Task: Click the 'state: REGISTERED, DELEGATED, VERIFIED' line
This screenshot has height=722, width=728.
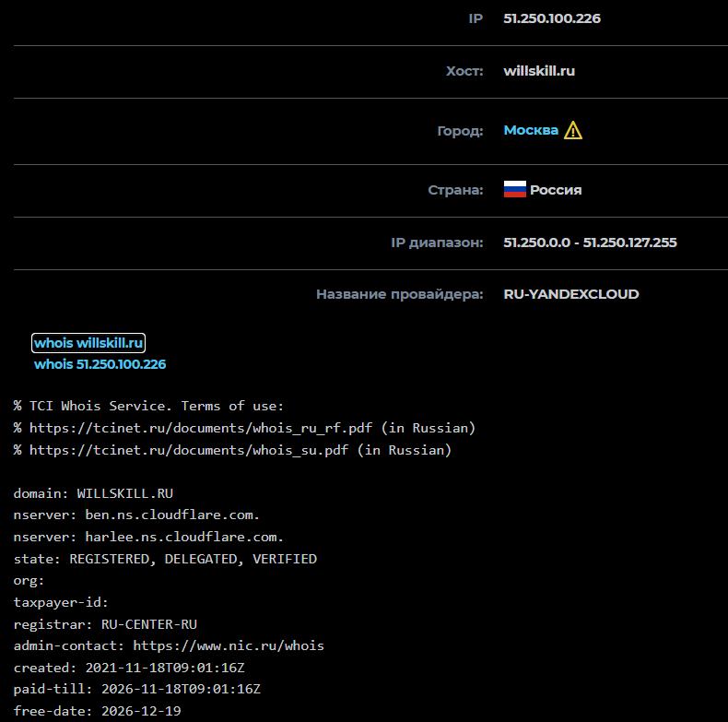Action: point(165,559)
